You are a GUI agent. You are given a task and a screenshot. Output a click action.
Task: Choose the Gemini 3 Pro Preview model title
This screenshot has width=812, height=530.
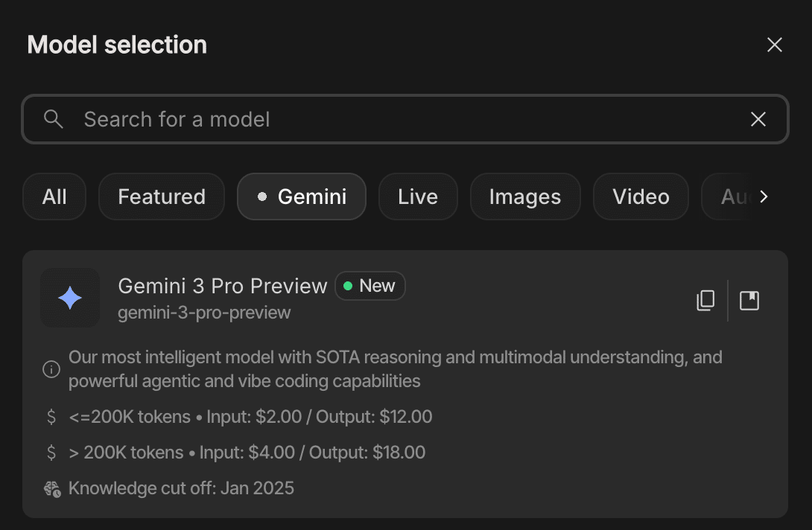[223, 286]
